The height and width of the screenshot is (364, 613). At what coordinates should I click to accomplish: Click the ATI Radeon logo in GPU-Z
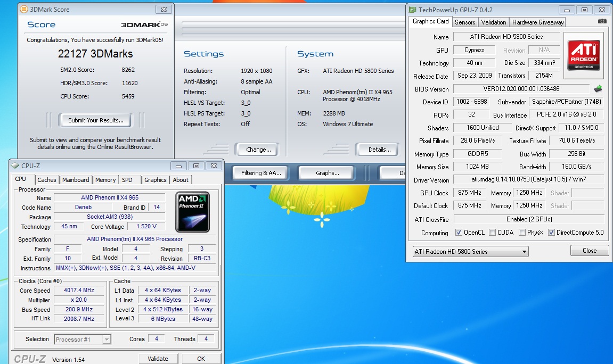[584, 55]
